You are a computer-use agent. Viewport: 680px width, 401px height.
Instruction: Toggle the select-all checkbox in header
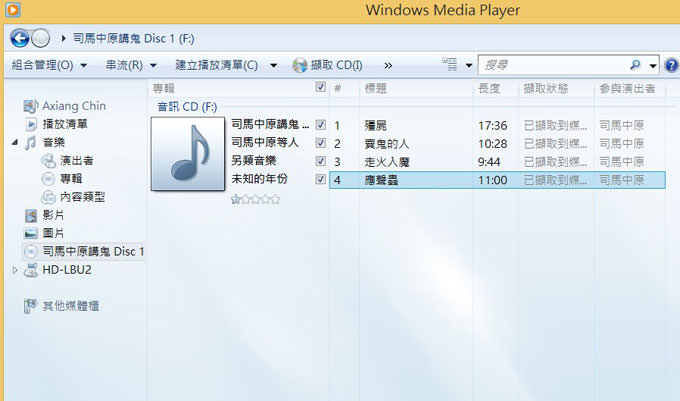[320, 87]
